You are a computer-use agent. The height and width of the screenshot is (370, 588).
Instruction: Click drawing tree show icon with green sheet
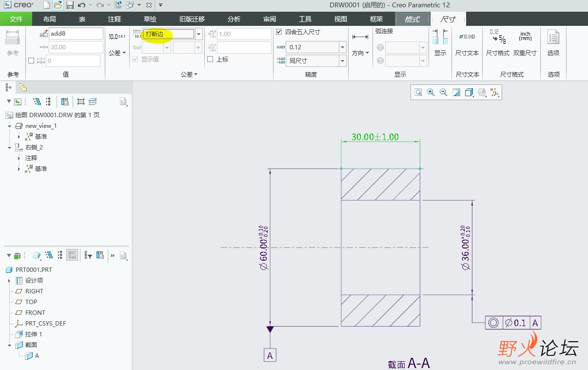[18, 102]
